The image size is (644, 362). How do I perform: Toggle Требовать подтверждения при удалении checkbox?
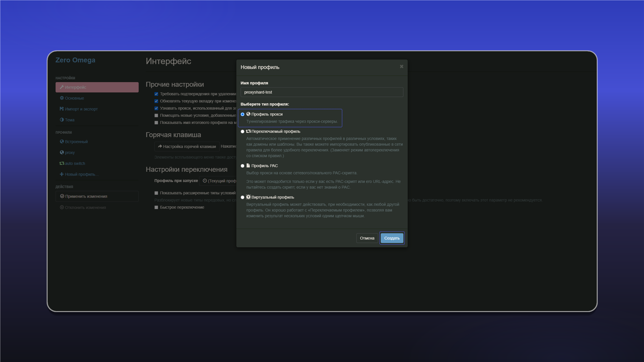156,94
